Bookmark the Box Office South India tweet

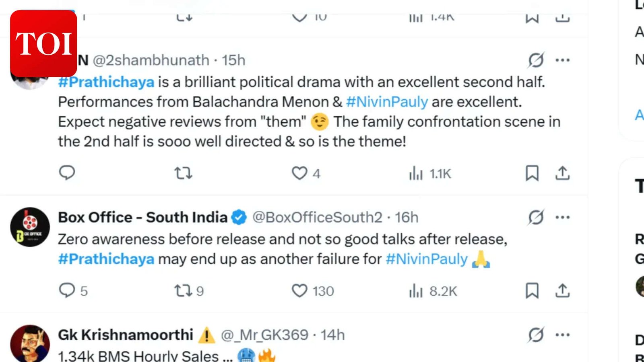click(532, 290)
